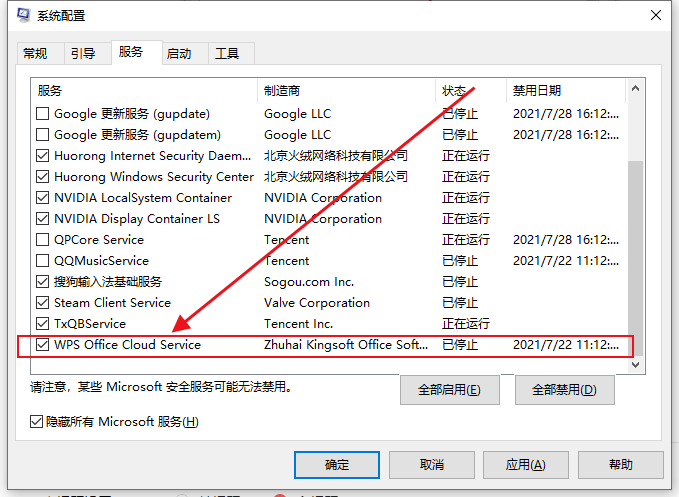679x497 pixels.
Task: Enable the Google 更新服务 (gupdate) checkbox
Action: coord(42,114)
